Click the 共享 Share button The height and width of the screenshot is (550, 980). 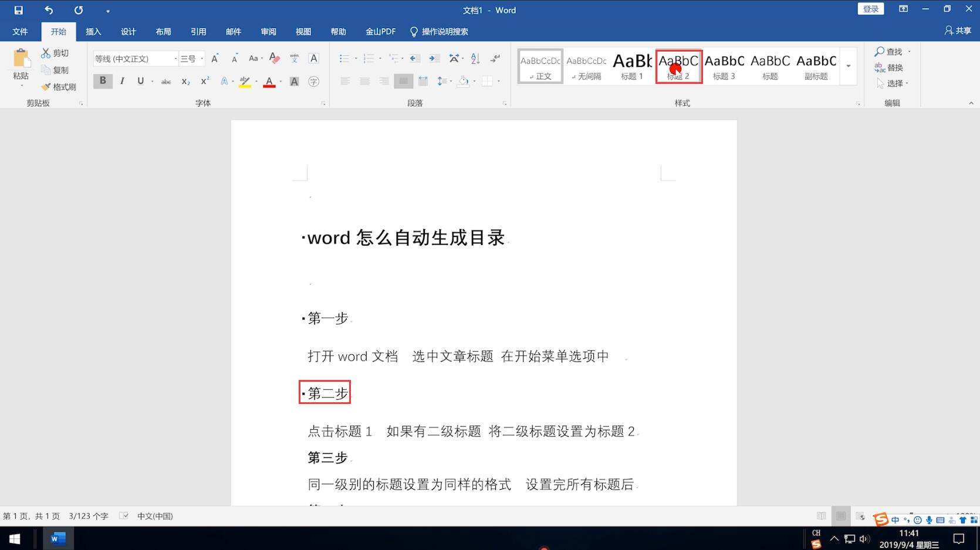pos(958,30)
